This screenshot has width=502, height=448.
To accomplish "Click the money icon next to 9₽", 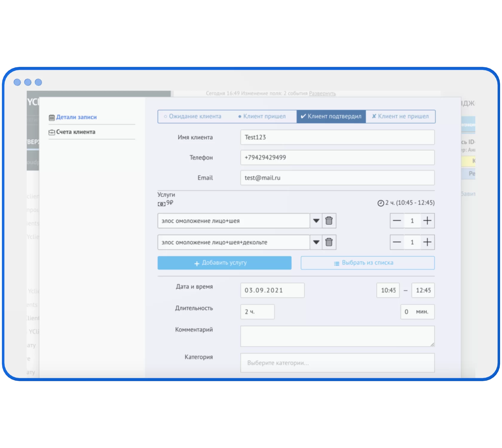I will point(161,204).
